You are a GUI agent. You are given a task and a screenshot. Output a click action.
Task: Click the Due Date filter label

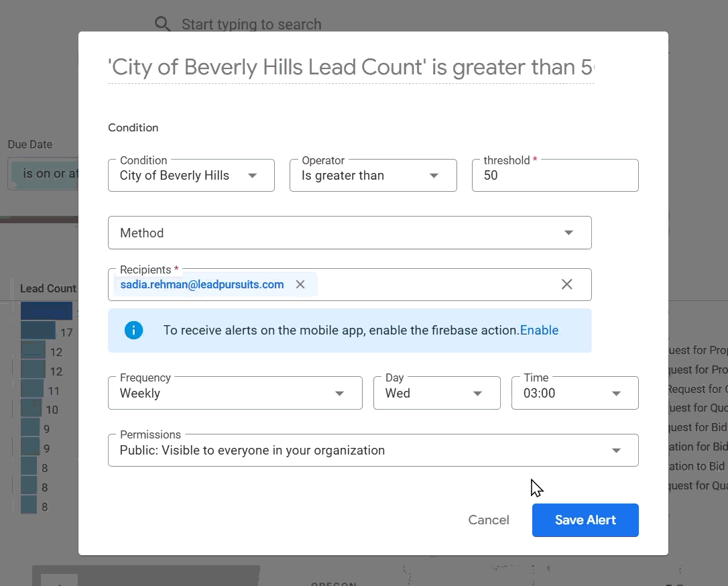coord(29,144)
